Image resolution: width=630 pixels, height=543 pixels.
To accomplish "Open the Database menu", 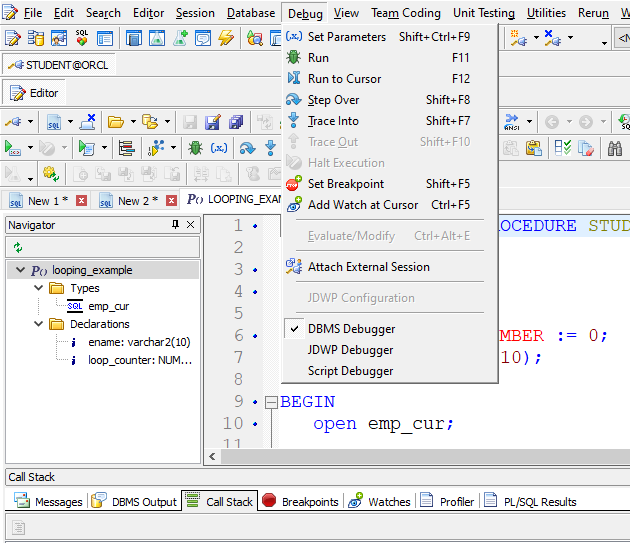I will 251,13.
